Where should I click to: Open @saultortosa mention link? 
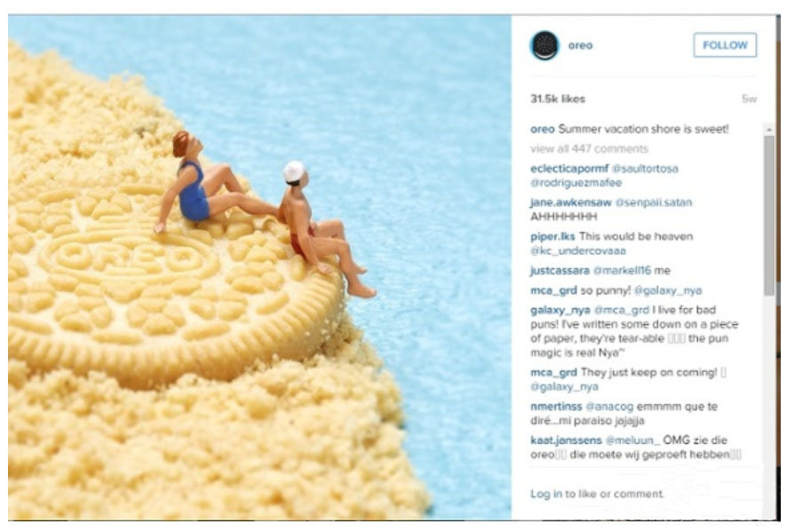tap(645, 169)
